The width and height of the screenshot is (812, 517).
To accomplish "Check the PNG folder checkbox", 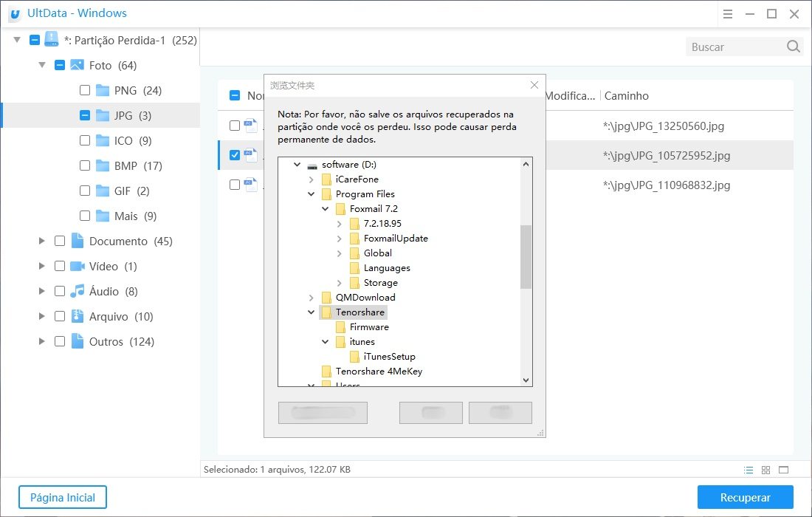I will 85,90.
